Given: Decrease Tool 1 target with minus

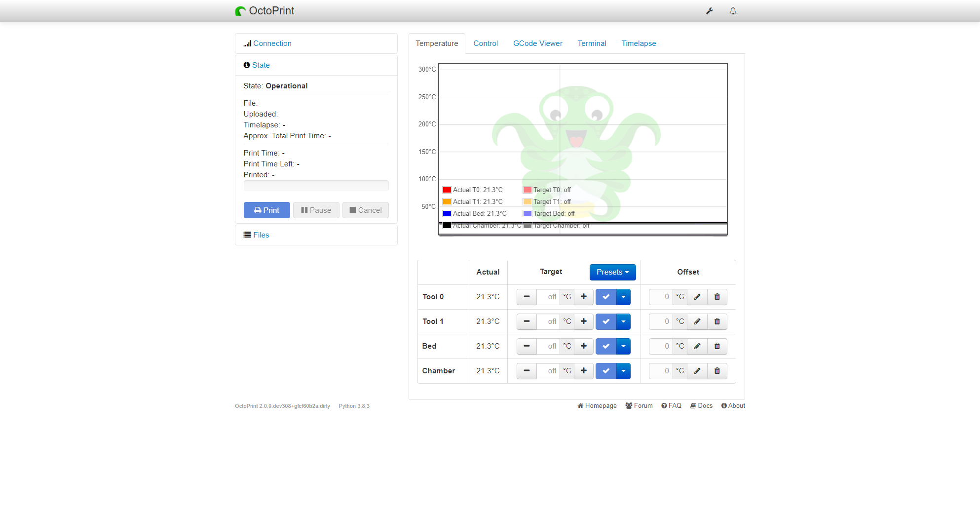Looking at the screenshot, I should coord(527,321).
